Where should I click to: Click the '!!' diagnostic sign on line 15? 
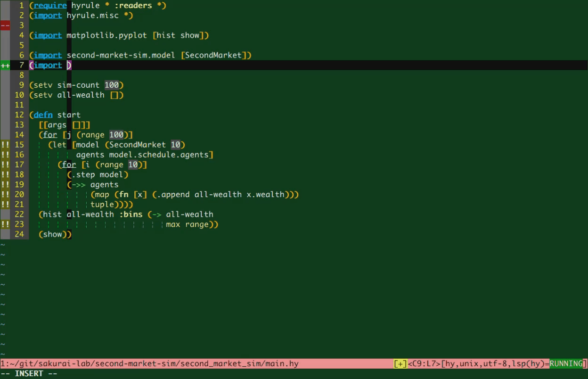pos(5,145)
